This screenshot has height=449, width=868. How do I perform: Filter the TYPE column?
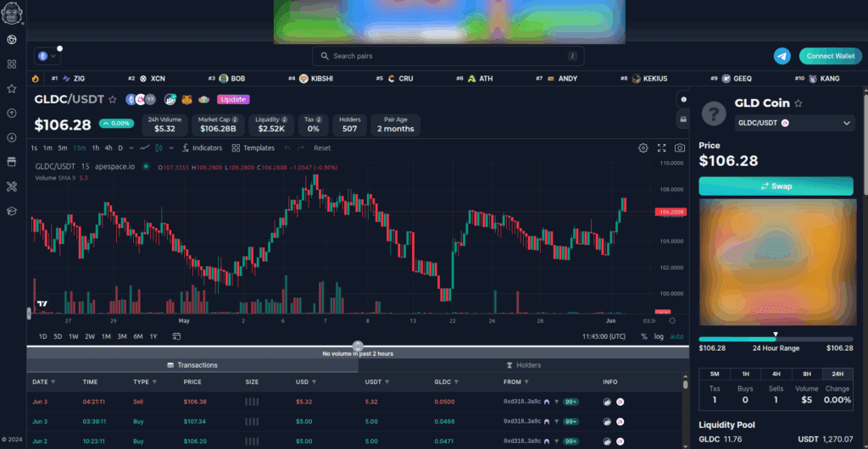[x=154, y=382]
